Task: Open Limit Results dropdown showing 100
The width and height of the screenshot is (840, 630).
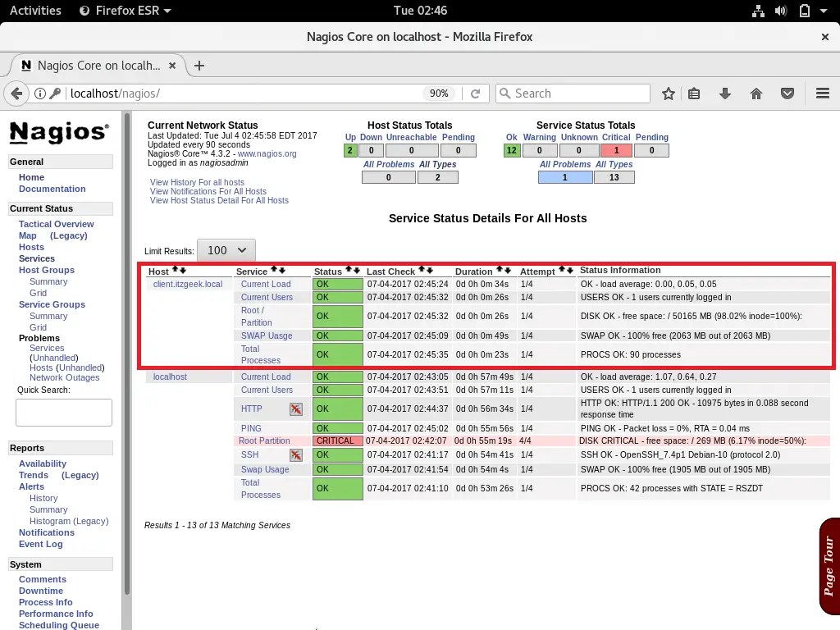Action: tap(226, 250)
